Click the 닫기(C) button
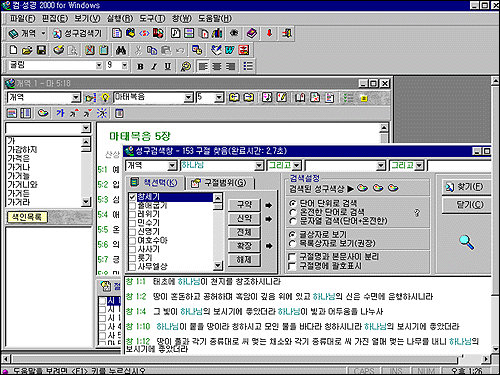The width and height of the screenshot is (500, 375). point(466,205)
